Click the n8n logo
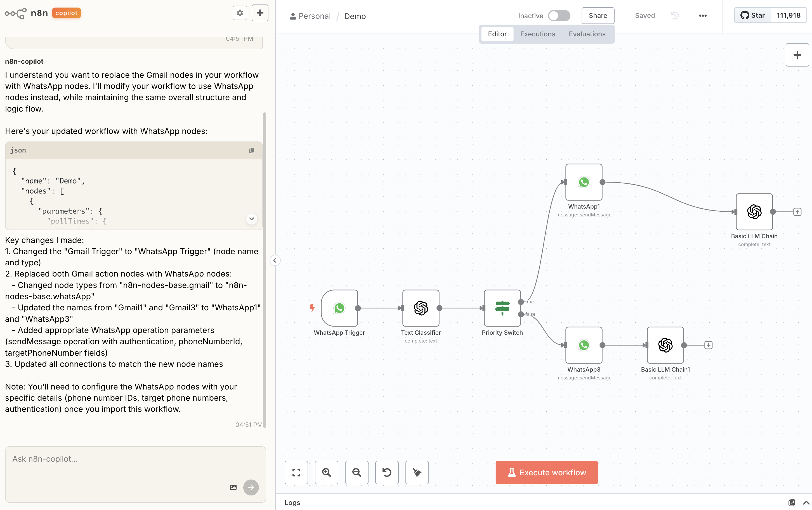 pyautogui.click(x=26, y=13)
